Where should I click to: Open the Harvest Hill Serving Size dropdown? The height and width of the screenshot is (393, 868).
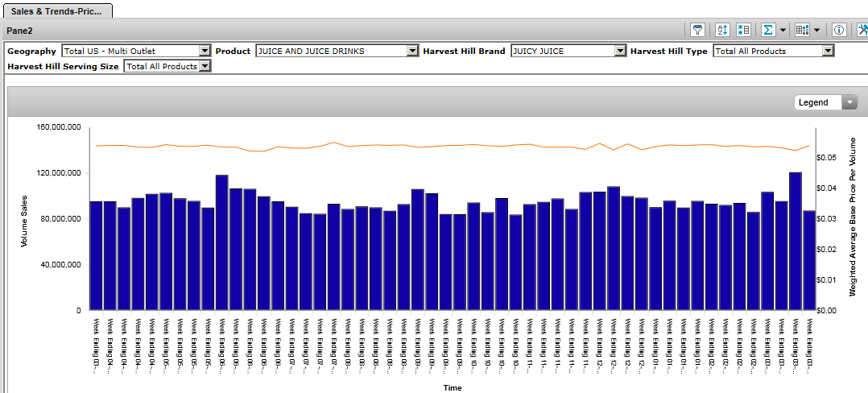coord(205,66)
